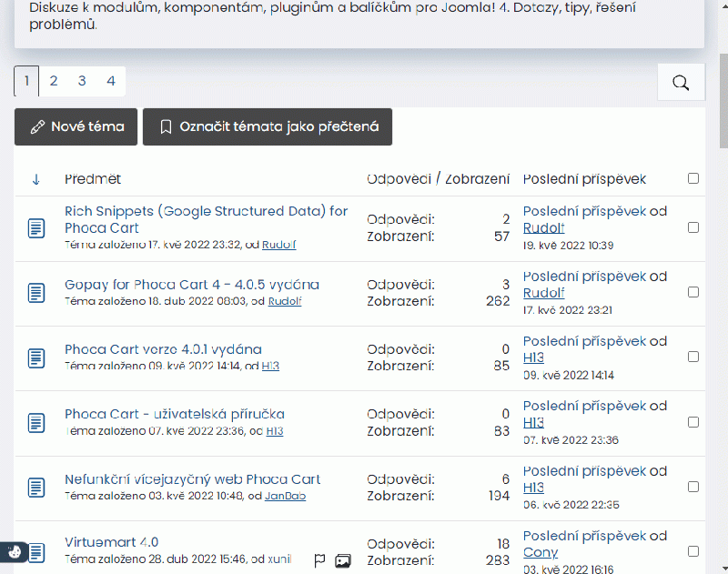Open author JanDab's profile link
This screenshot has width=728, height=574.
click(x=285, y=496)
